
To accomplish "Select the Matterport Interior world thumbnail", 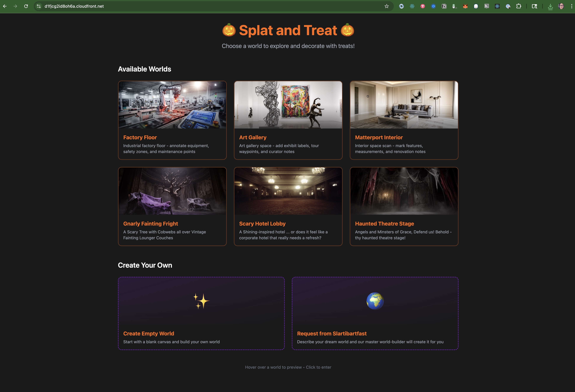I will click(404, 105).
